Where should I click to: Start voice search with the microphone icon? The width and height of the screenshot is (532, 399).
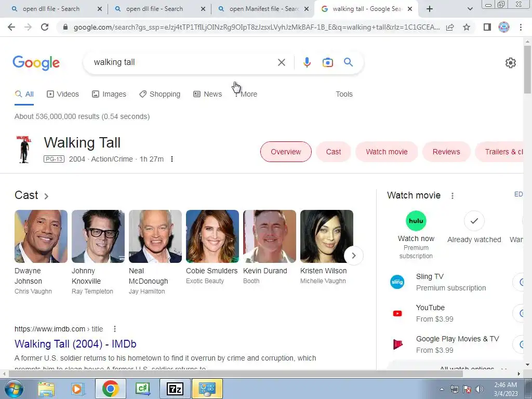click(x=307, y=62)
